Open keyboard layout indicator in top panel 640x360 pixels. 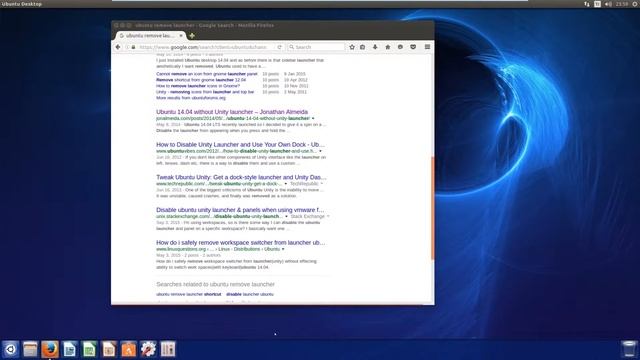pos(597,4)
